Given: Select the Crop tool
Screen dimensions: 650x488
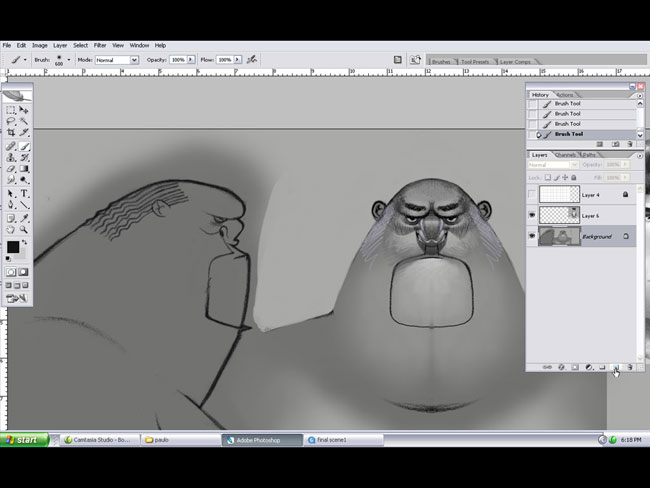Looking at the screenshot, I should click(11, 132).
